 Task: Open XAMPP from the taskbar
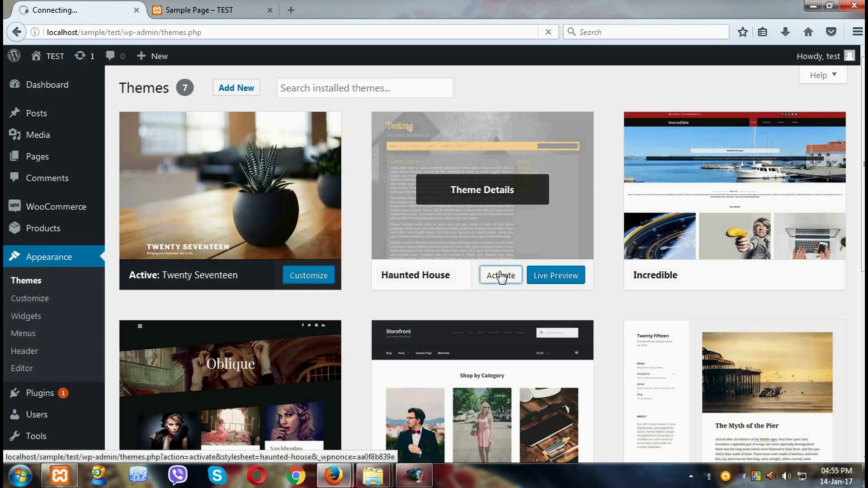pyautogui.click(x=60, y=476)
